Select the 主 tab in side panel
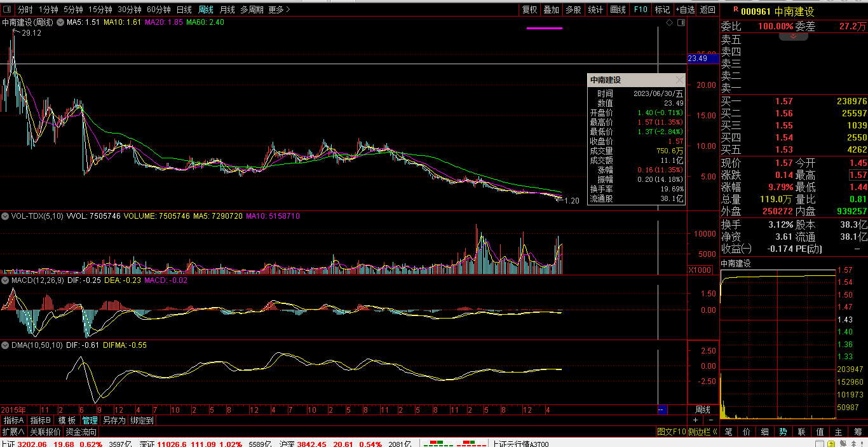The height and width of the screenshot is (447, 868). tap(839, 432)
